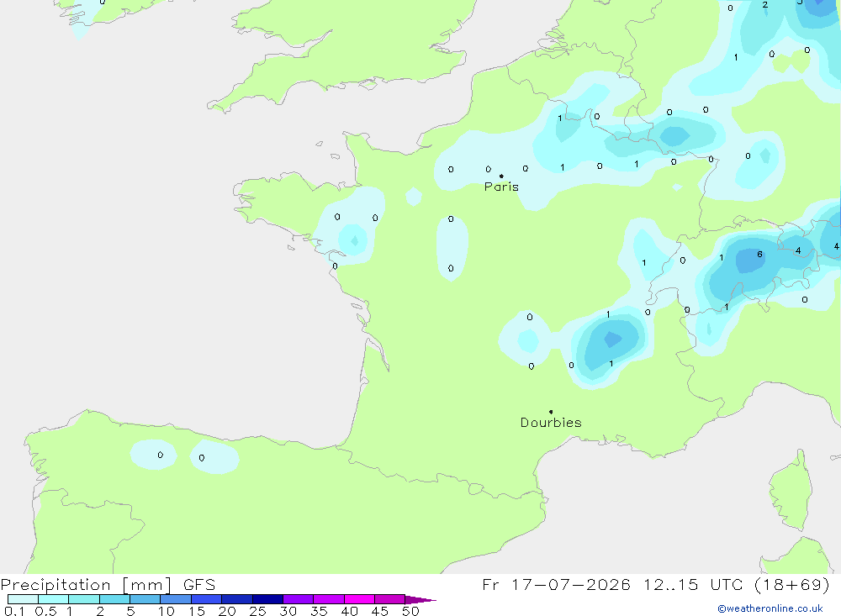Select the 0.5–1 mm cyan legend swatch
This screenshot has height=616, width=841.
pyautogui.click(x=53, y=599)
